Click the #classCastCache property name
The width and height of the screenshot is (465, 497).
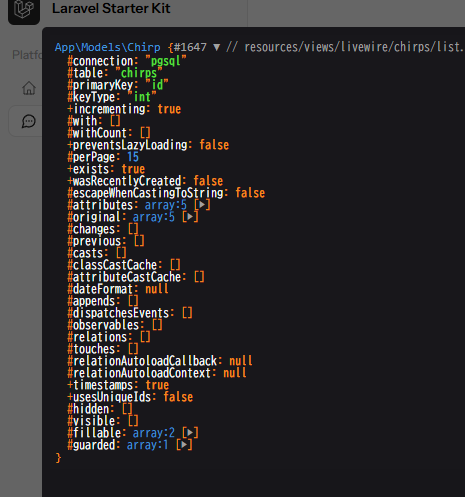[112, 265]
